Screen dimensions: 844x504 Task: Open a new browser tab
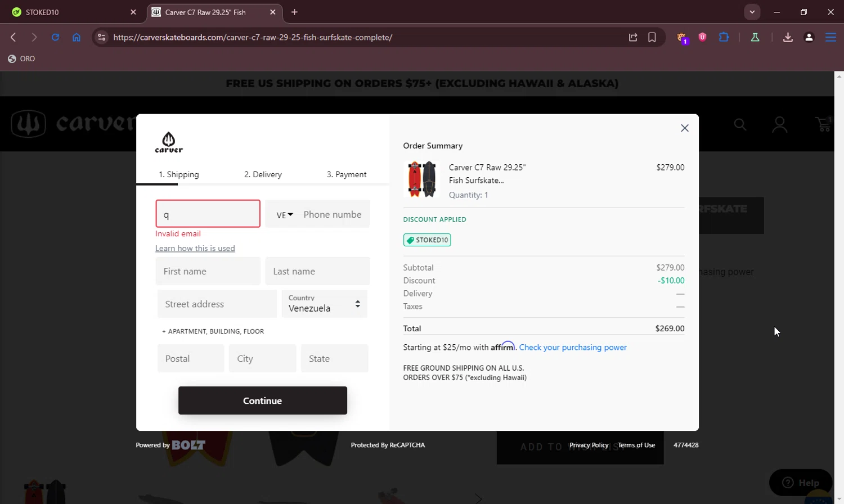tap(294, 12)
